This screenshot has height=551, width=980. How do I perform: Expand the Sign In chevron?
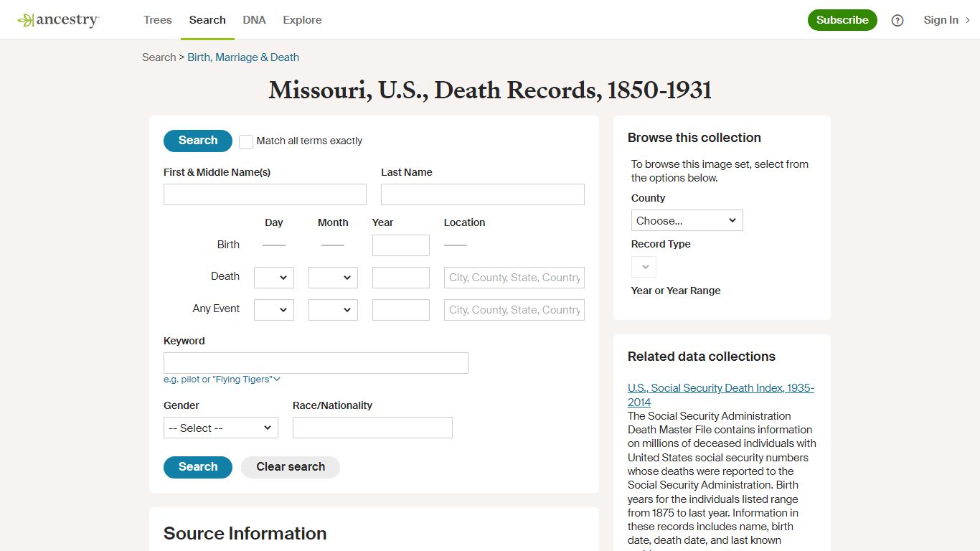(x=967, y=20)
